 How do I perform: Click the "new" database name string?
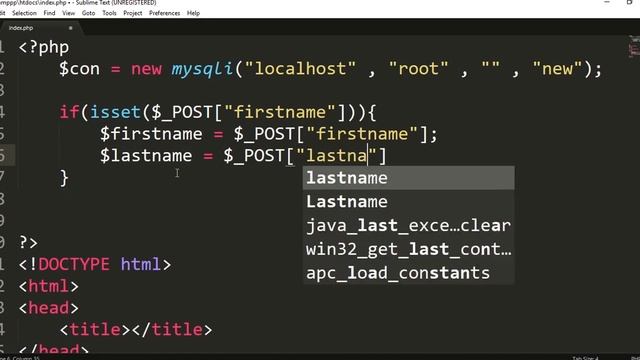click(x=558, y=69)
